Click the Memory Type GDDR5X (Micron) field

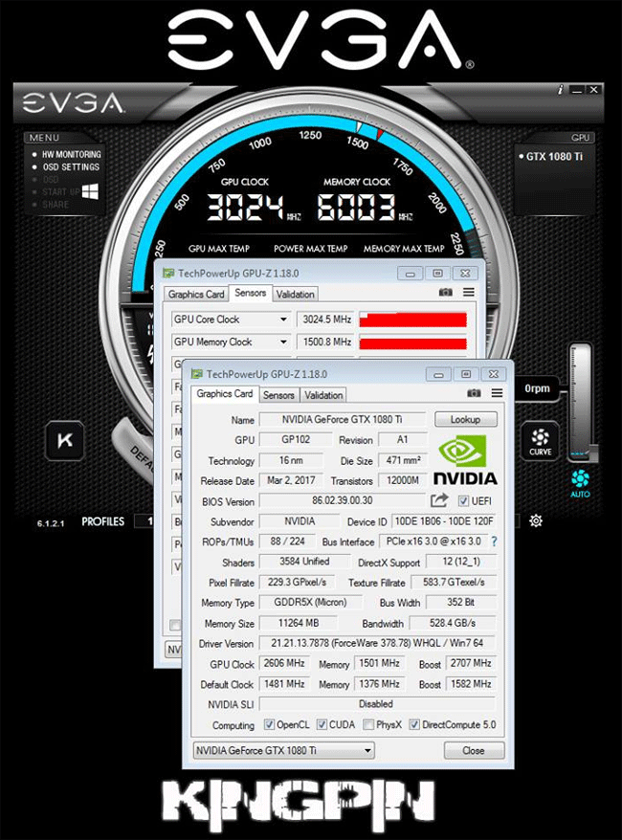coord(311,602)
